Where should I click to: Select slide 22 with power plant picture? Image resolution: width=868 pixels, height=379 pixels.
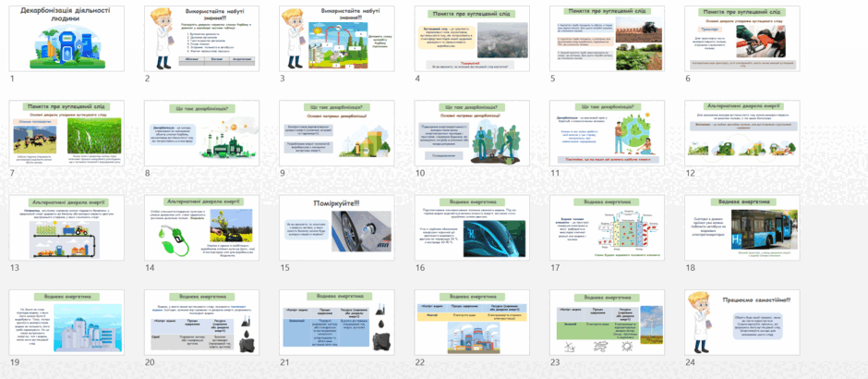pos(472,323)
